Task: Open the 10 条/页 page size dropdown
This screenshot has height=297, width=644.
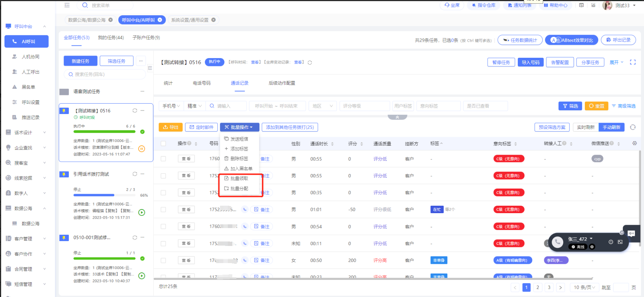Action: pyautogui.click(x=584, y=287)
